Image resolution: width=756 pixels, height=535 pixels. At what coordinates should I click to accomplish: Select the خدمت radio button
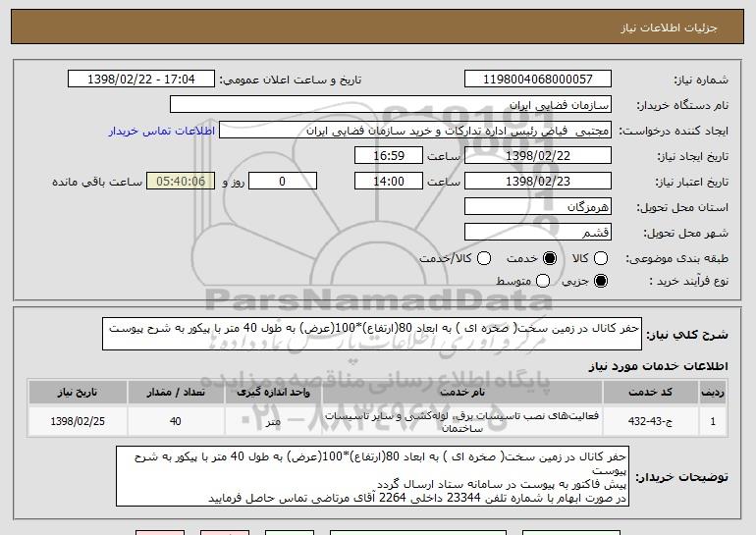point(549,259)
